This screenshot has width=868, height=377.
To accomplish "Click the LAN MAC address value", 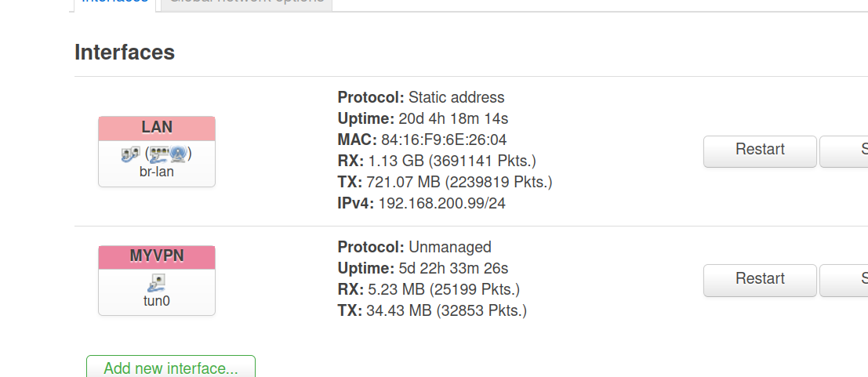I will pyautogui.click(x=444, y=140).
